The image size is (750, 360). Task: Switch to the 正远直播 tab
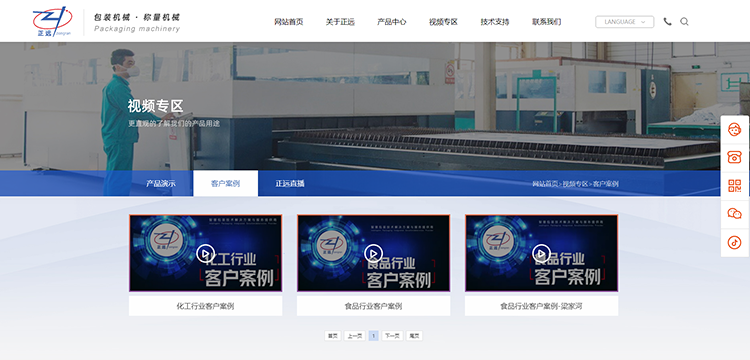click(x=290, y=184)
